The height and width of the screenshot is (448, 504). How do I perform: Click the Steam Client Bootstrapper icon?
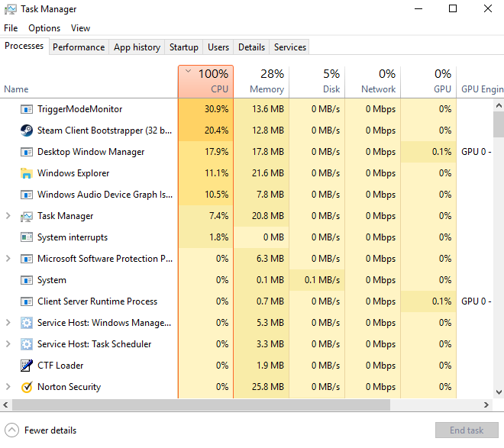[x=27, y=131]
